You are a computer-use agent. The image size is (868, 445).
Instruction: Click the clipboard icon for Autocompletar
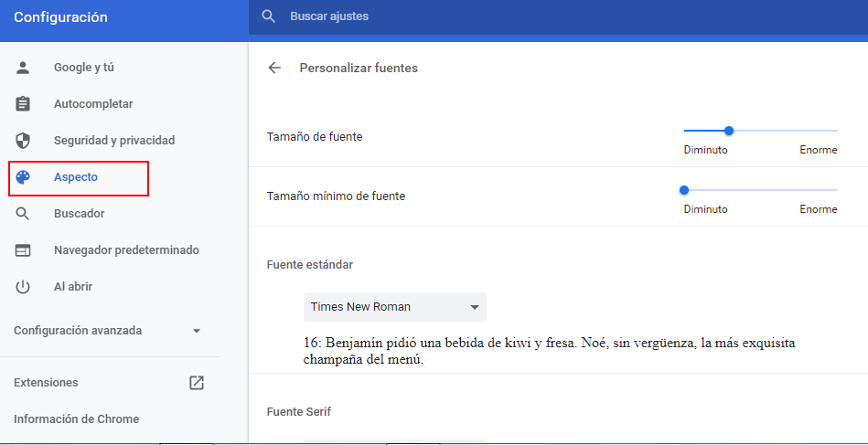(23, 104)
